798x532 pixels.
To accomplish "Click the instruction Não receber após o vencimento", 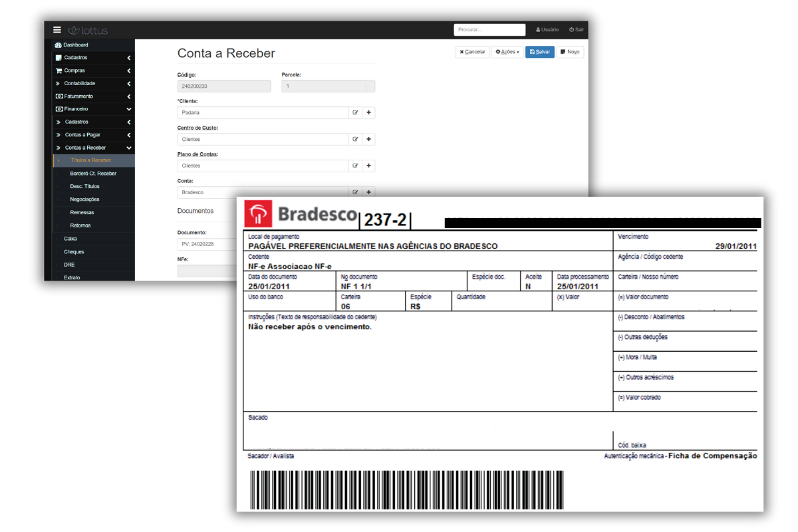I will pyautogui.click(x=310, y=327).
